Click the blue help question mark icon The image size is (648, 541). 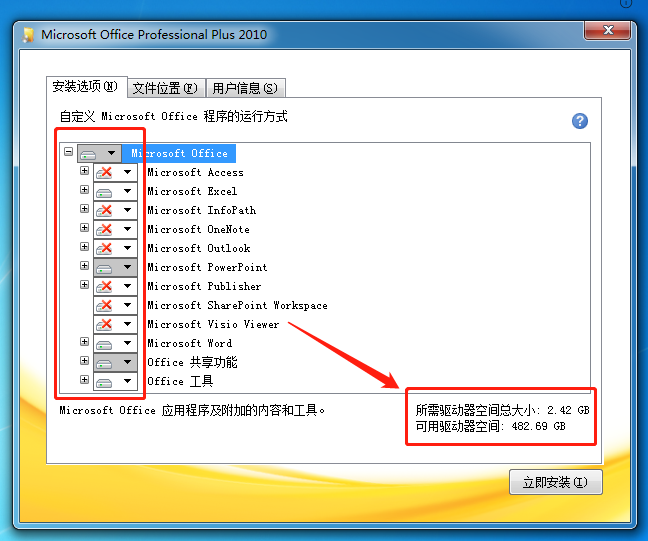point(580,121)
